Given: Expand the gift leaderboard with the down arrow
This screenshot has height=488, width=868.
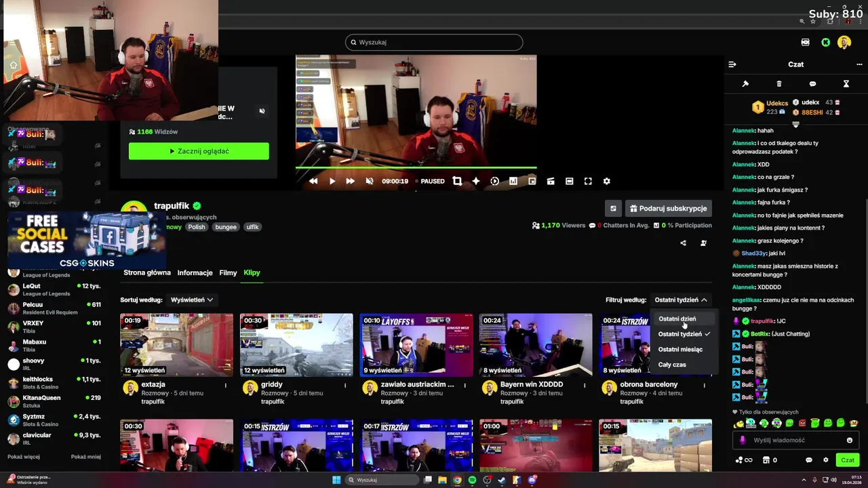Looking at the screenshot, I should point(795,125).
